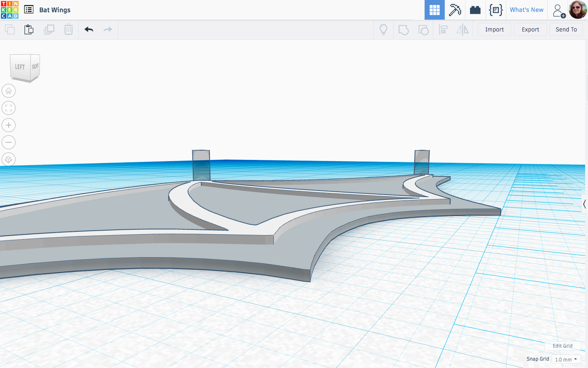
Task: Switch to Blocks pickaxe mode
Action: click(x=455, y=10)
